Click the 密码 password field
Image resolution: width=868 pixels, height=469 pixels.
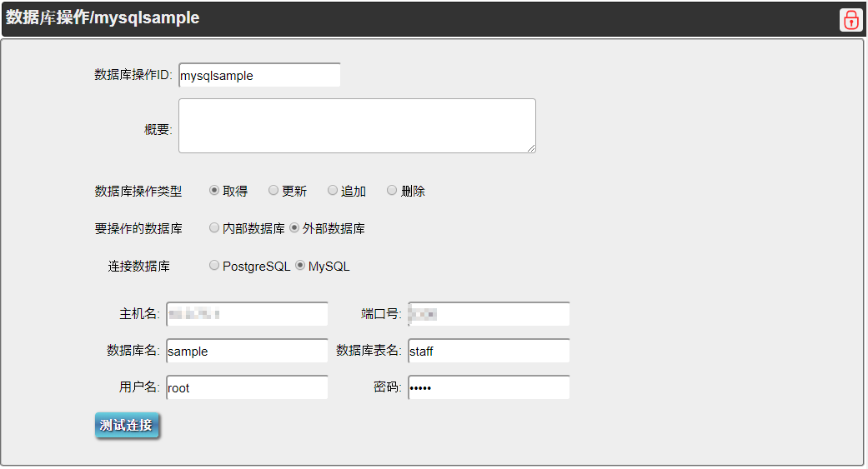point(489,387)
